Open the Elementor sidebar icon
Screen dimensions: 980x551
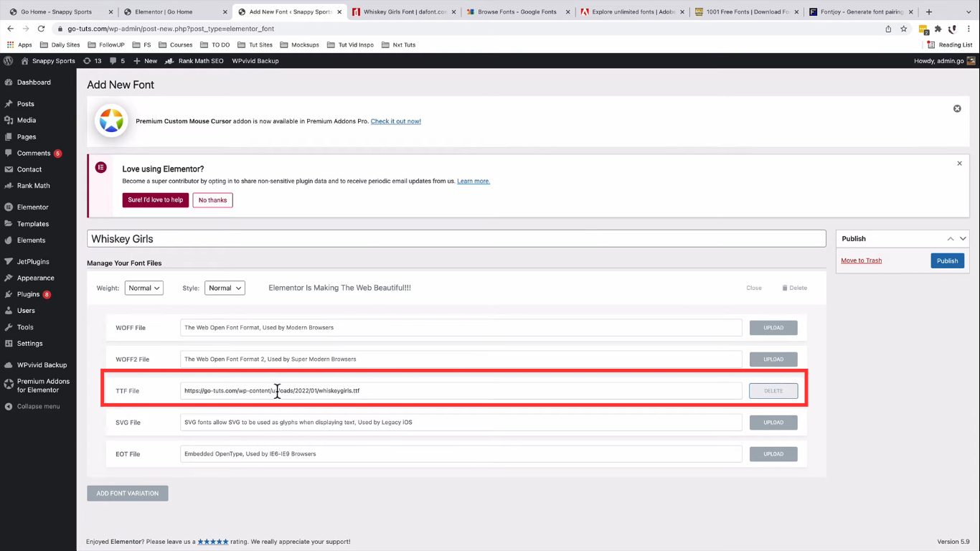[x=9, y=207]
